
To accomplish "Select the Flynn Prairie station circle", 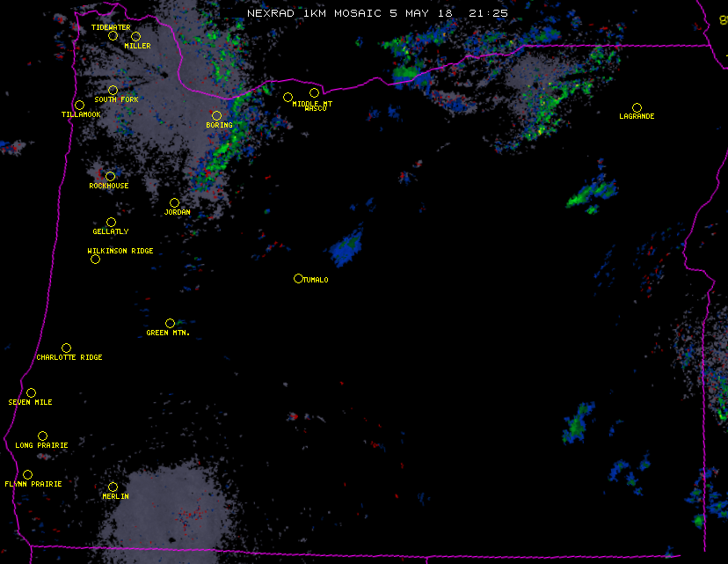I will point(27,474).
